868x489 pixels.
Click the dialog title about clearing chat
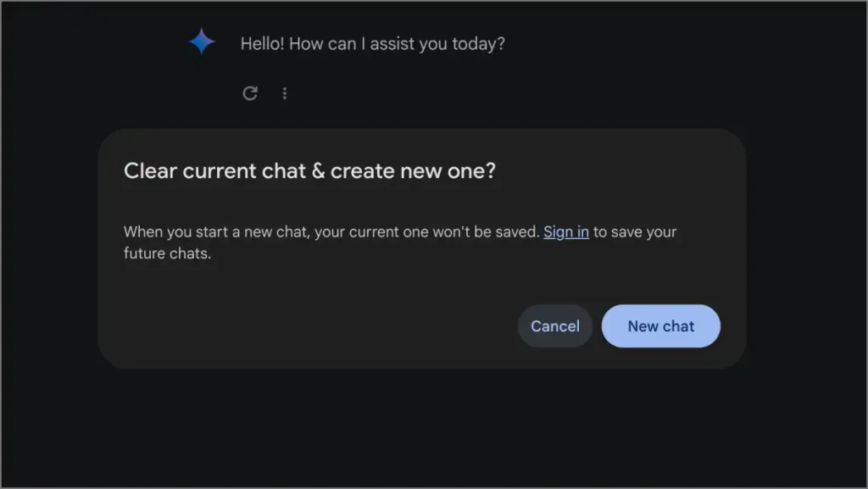point(309,171)
